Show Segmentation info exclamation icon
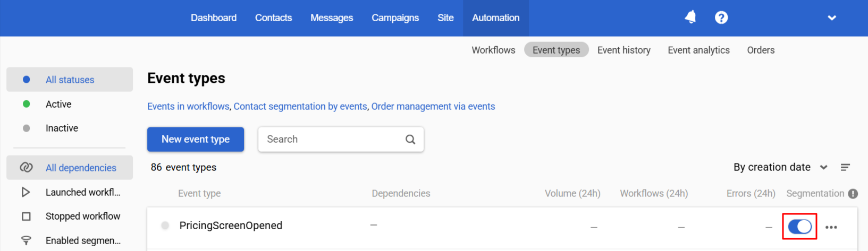The width and height of the screenshot is (868, 251). pyautogui.click(x=853, y=194)
